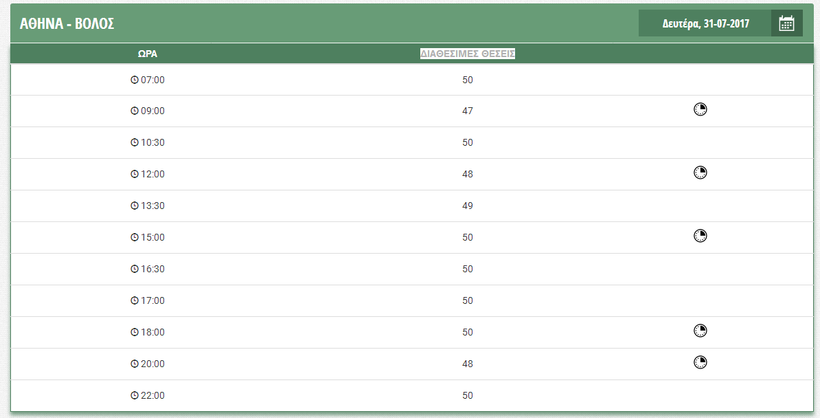Click the timer icon for 15:00 departure
The image size is (820, 418).
pos(700,236)
